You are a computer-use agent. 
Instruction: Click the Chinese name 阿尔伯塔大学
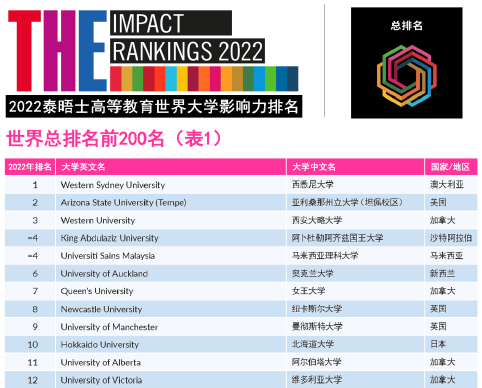click(317, 362)
